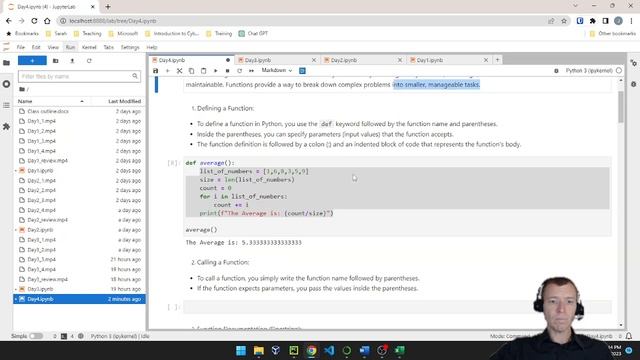This screenshot has height=360, width=640.
Task: Select Day3_review.mp4 in file list
Action: tap(79, 279)
